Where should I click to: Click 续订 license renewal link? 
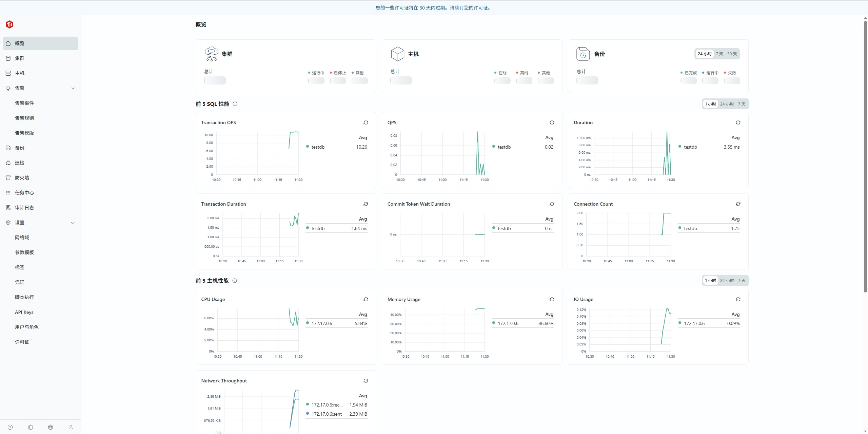(x=459, y=8)
